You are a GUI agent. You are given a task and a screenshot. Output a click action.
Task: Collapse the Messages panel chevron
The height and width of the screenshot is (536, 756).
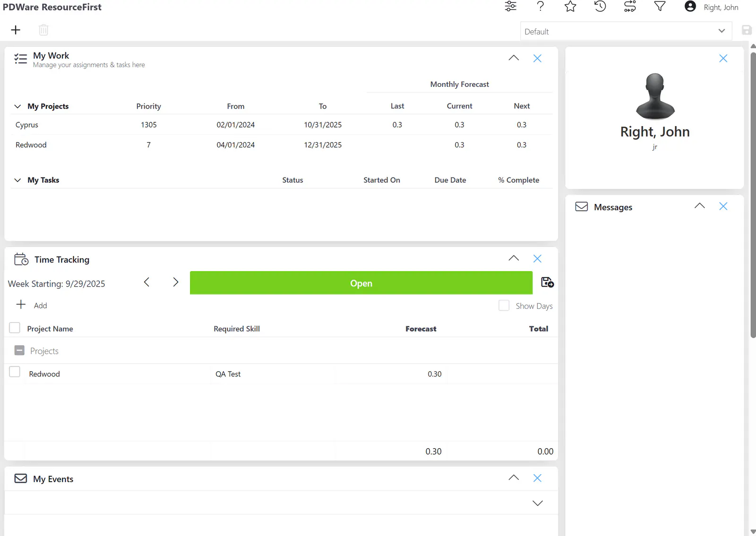click(699, 206)
